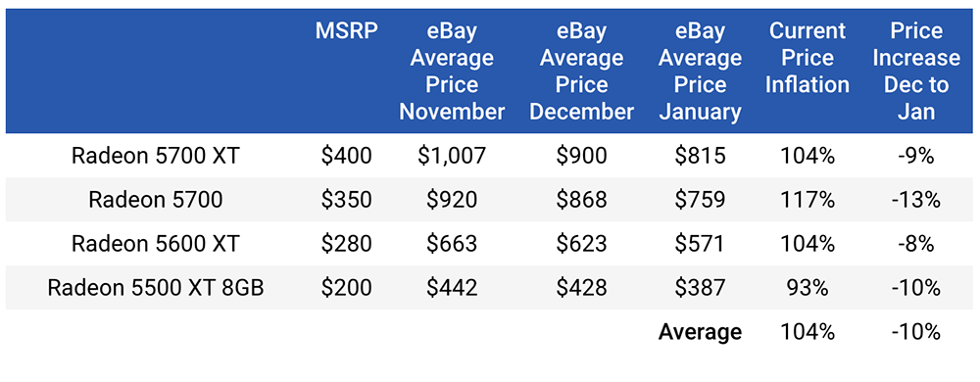The height and width of the screenshot is (382, 980).
Task: Click the $868 December price cell
Action: point(581,200)
